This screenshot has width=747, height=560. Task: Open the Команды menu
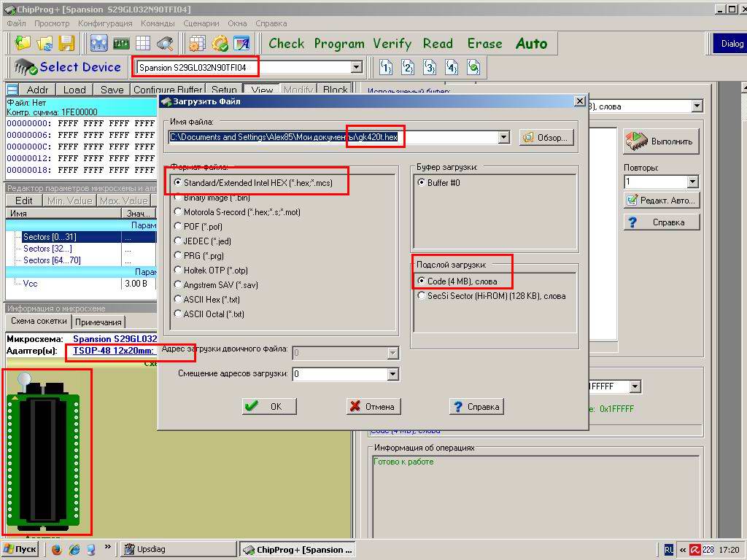coord(158,23)
